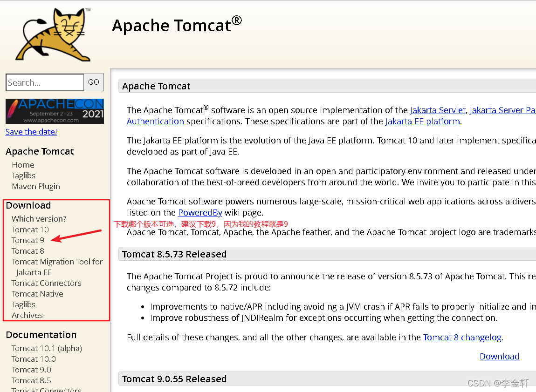Follow the Jakarta Server Pages link
536x392 pixels.
coord(502,110)
